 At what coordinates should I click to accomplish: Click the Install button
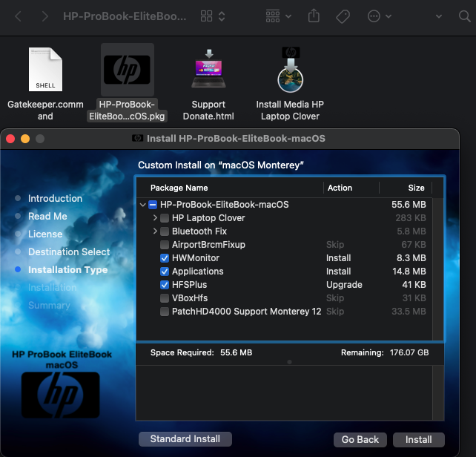click(419, 440)
